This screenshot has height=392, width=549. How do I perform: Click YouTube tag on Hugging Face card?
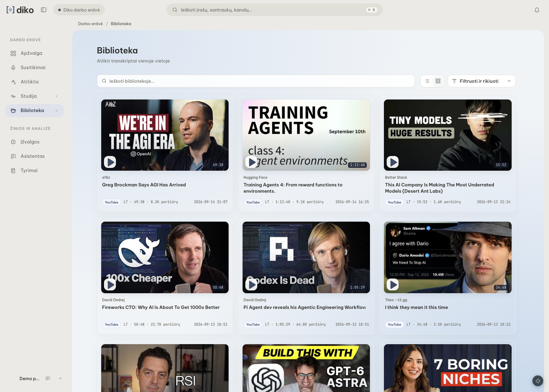pos(253,202)
